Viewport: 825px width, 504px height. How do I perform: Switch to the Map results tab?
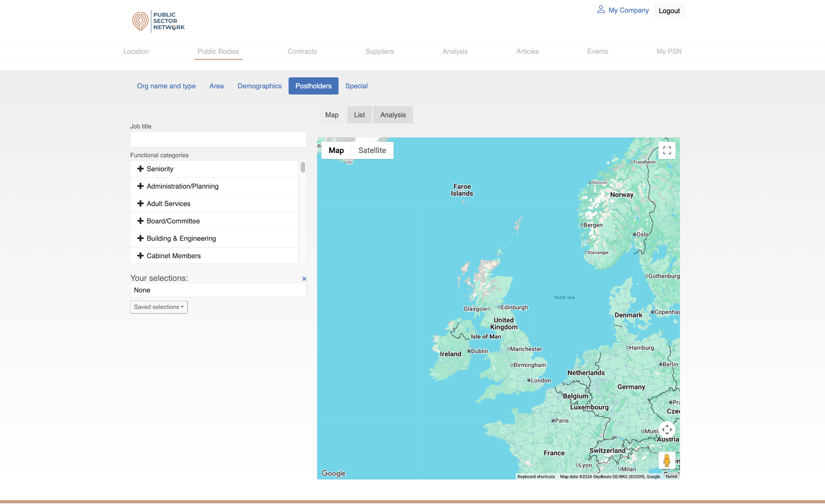pyautogui.click(x=332, y=115)
